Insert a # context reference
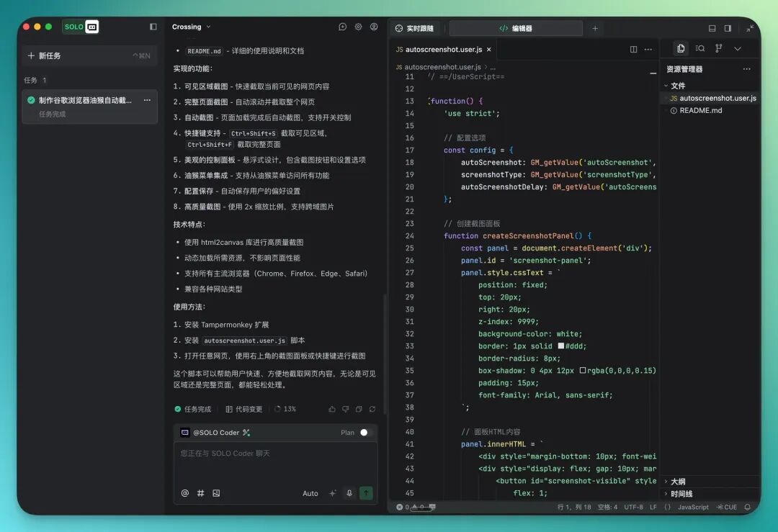 point(200,493)
